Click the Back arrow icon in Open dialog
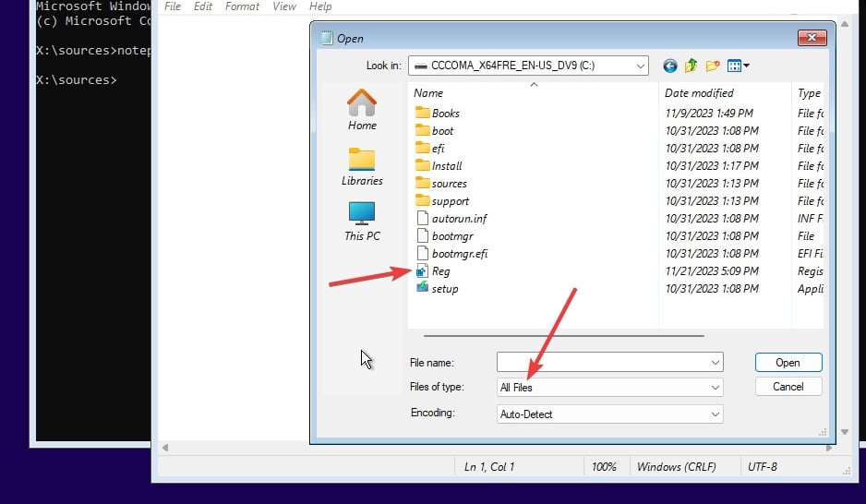This screenshot has width=866, height=504. tap(669, 66)
